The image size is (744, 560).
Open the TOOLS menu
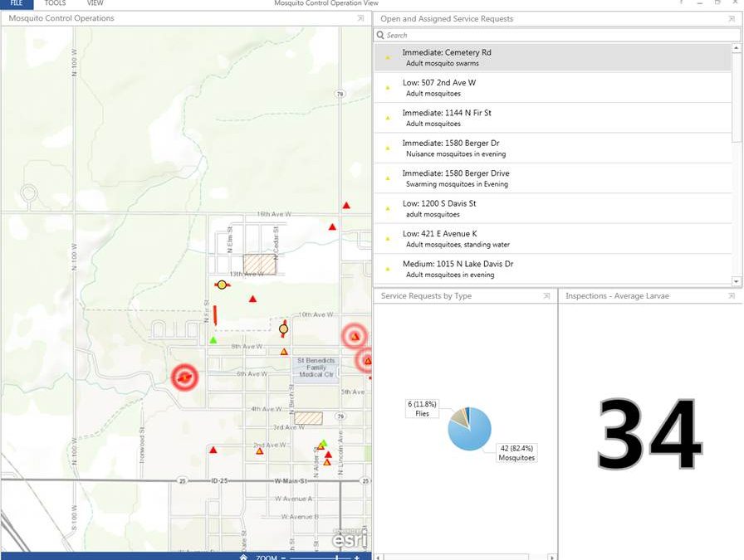pyautogui.click(x=55, y=3)
